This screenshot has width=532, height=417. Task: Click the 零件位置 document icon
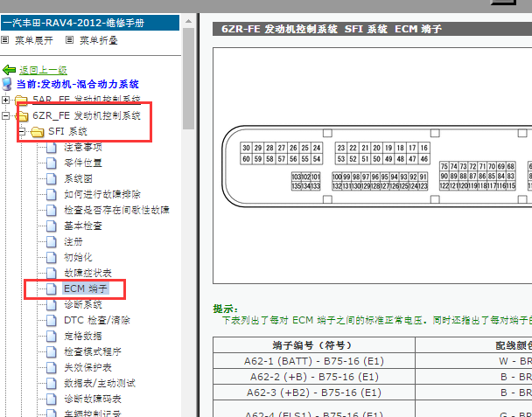tap(52, 163)
